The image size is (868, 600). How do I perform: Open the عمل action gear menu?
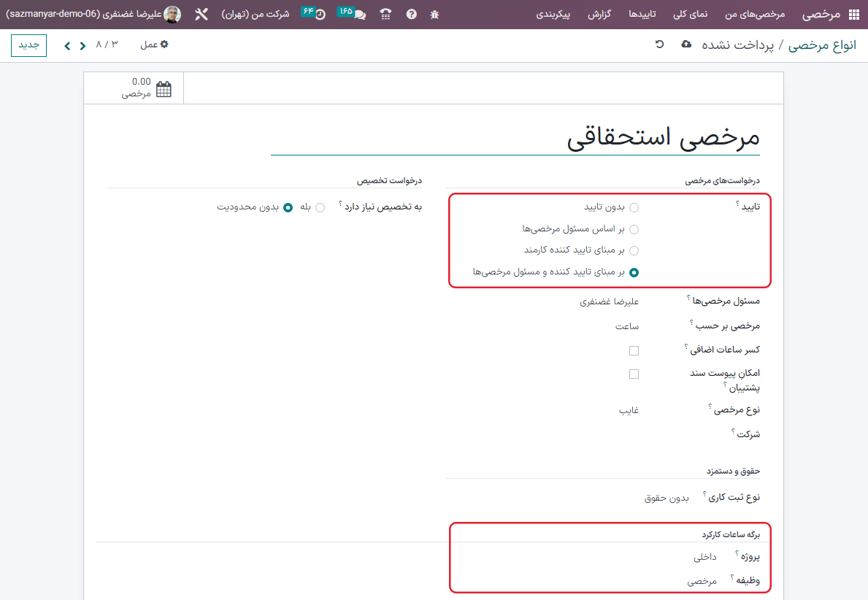(154, 45)
